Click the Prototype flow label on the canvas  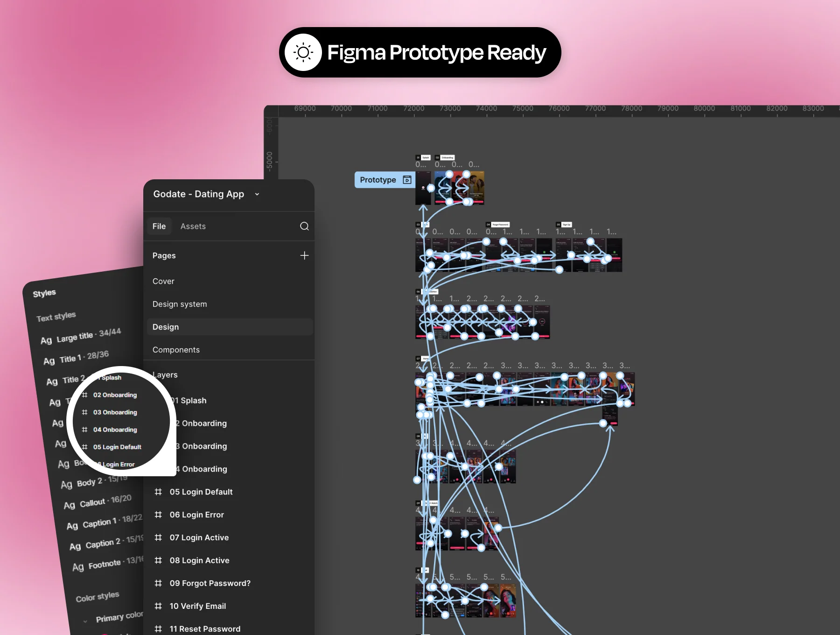coord(385,180)
